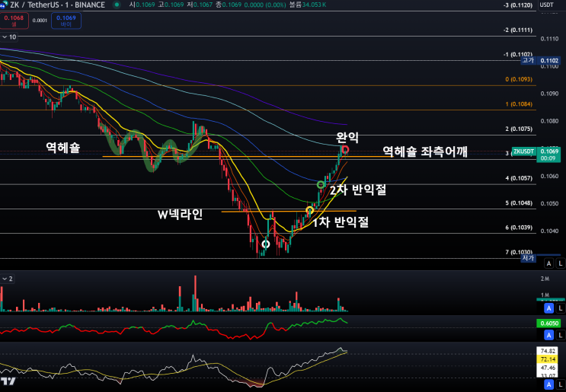The image size is (566, 392).
Task: Open ZK / TetherUS symbol search title
Action: 58,5
